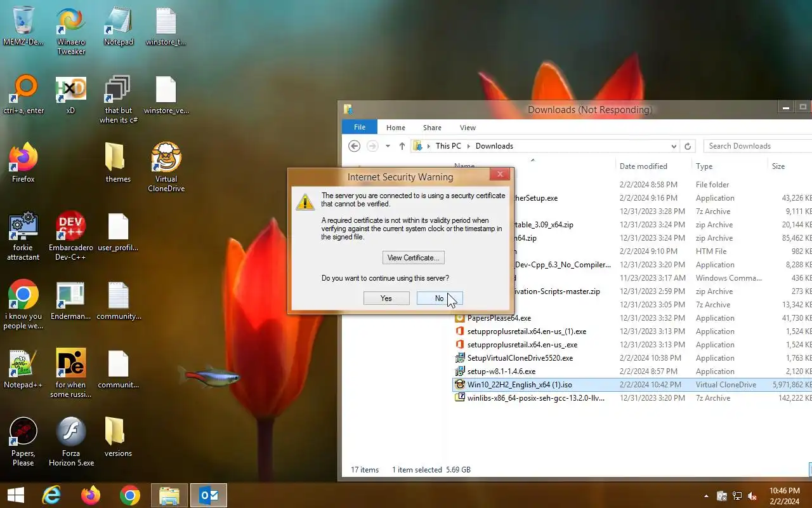The width and height of the screenshot is (812, 508).
Task: Click the View Certificate... button
Action: 414,258
